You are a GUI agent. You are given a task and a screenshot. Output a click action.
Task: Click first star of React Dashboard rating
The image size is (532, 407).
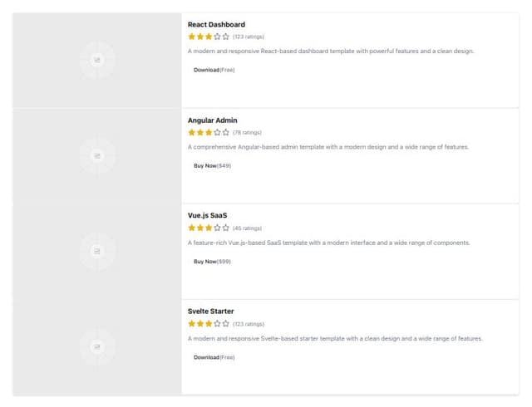point(192,37)
